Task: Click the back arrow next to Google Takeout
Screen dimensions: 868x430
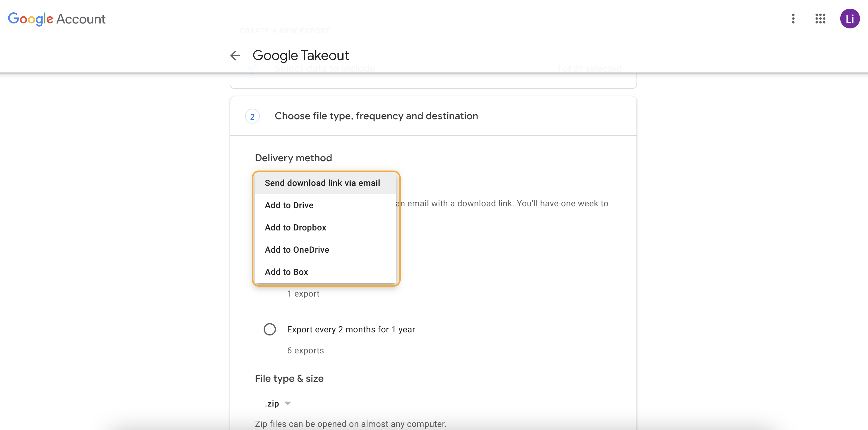Action: tap(235, 55)
